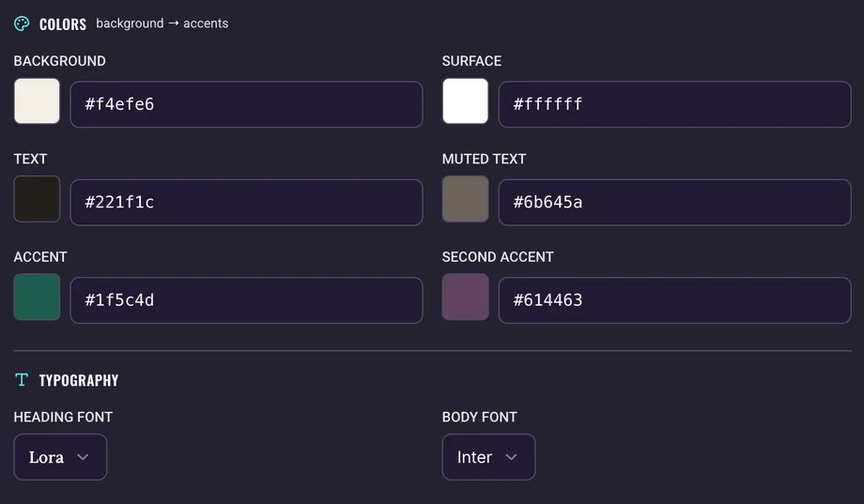
Task: Open the Heading Font dropdown showing Lora
Action: pyautogui.click(x=60, y=457)
